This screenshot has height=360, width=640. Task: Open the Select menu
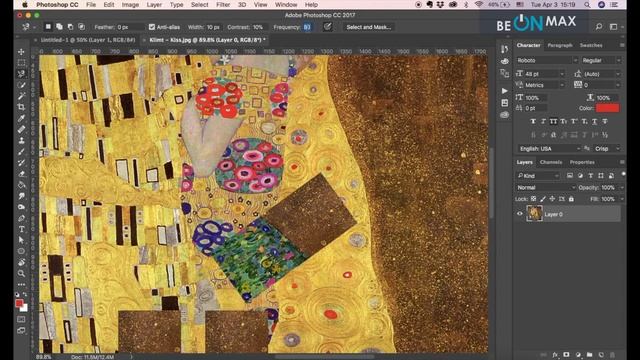tap(200, 5)
